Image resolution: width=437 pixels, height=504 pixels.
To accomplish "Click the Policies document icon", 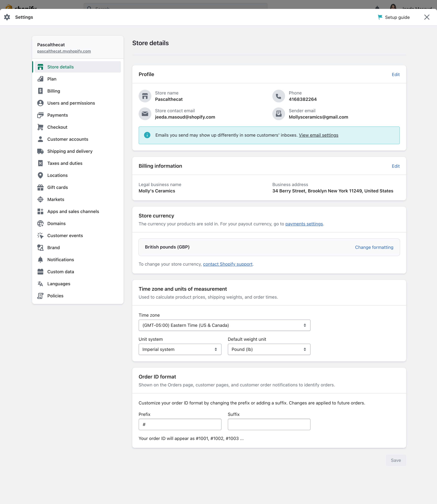I will (40, 296).
